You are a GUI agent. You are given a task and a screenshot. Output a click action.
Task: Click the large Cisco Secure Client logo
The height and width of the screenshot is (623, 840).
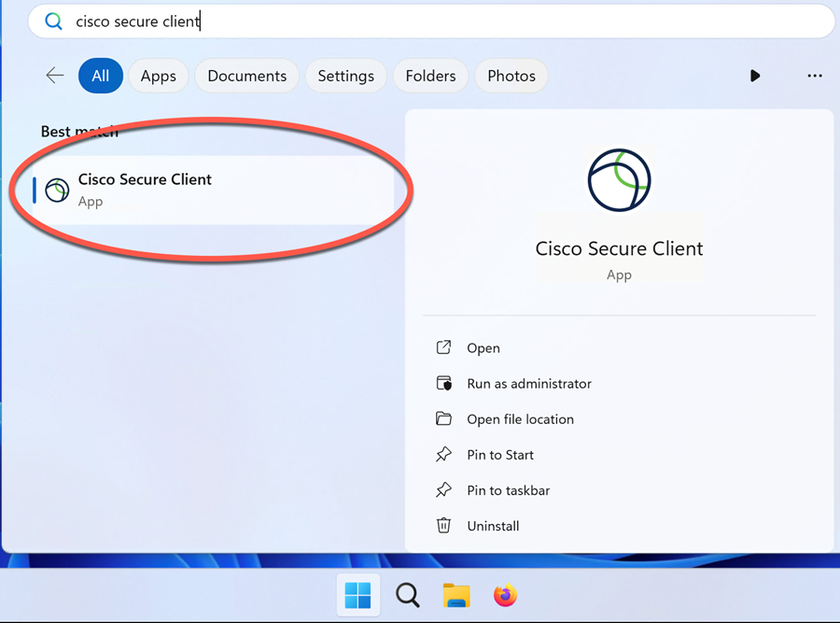click(x=619, y=180)
